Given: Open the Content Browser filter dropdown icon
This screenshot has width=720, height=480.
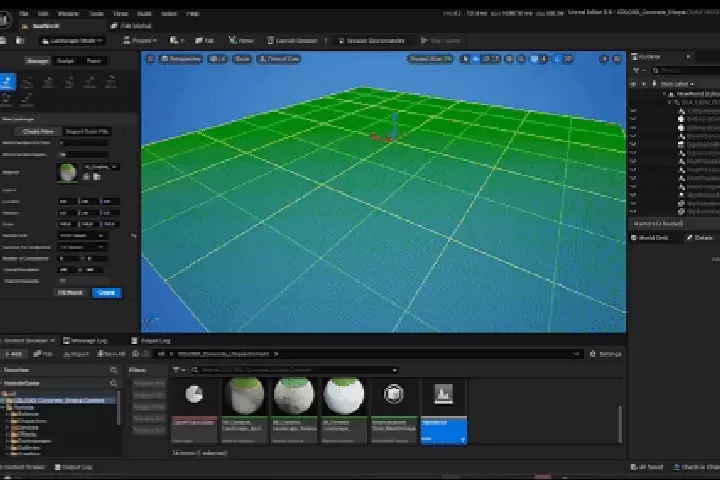Looking at the screenshot, I should coord(179,370).
